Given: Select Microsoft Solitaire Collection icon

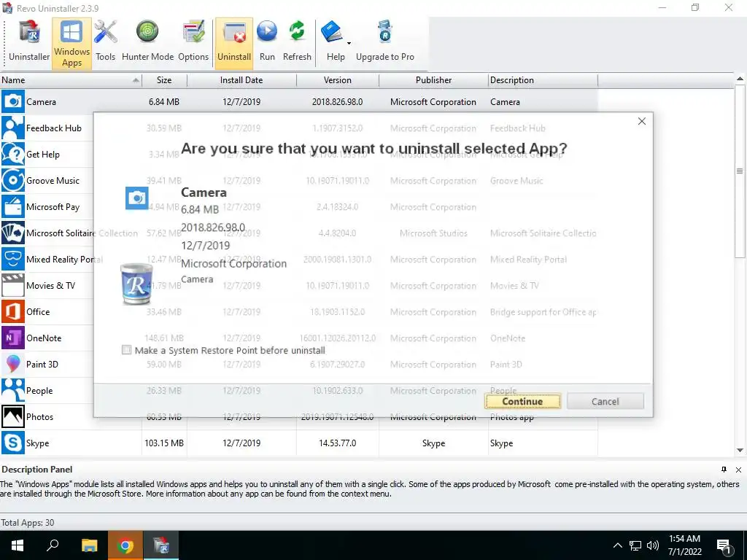Looking at the screenshot, I should point(13,233).
